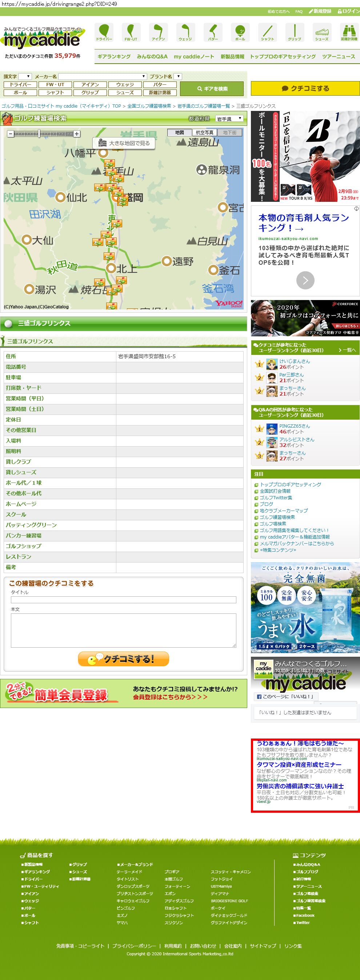Screen dimensions: 360x980
Task: Open the メーカー名 dropdown
Action: pos(103,76)
